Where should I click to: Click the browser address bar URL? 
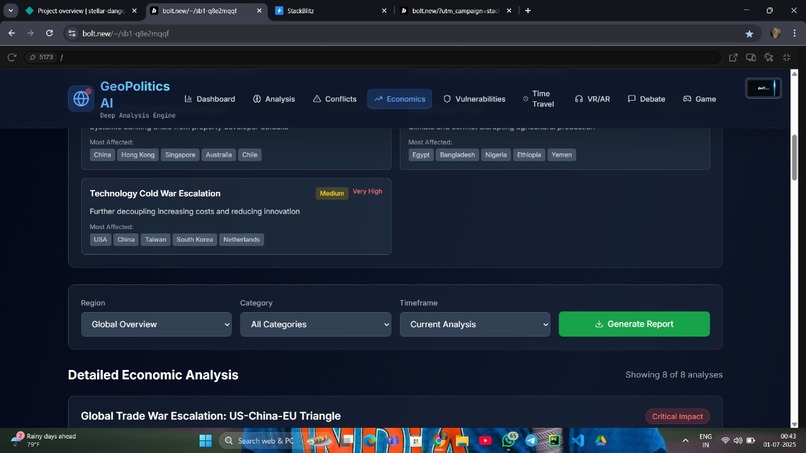pos(125,33)
